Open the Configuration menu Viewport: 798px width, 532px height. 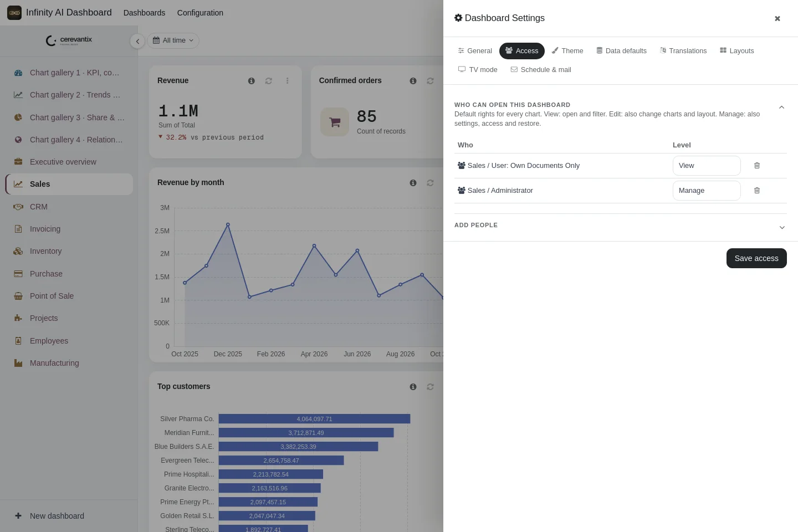point(200,13)
